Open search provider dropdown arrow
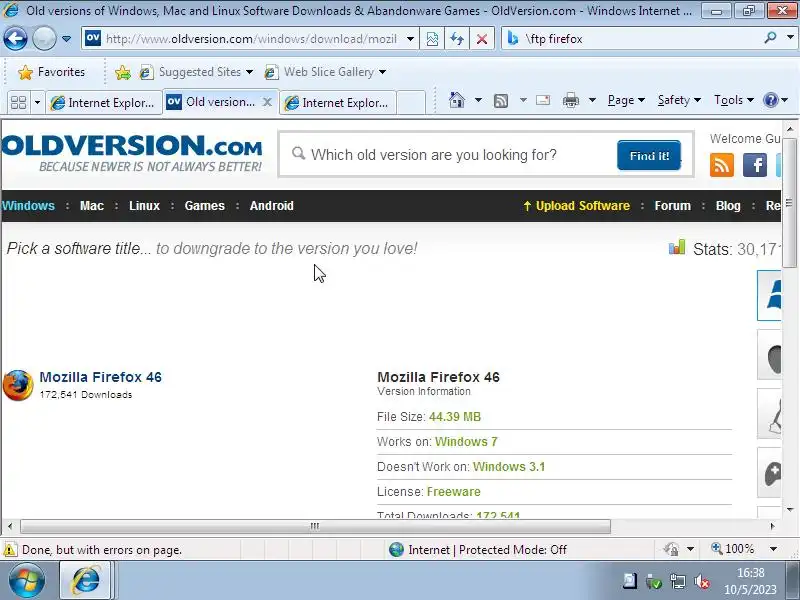 (790, 38)
